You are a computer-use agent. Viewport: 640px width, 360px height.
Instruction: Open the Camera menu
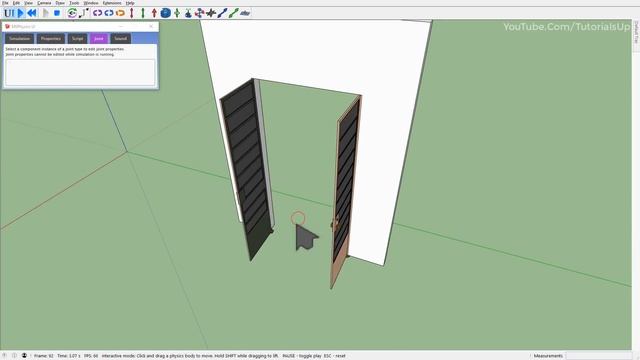pyautogui.click(x=44, y=3)
